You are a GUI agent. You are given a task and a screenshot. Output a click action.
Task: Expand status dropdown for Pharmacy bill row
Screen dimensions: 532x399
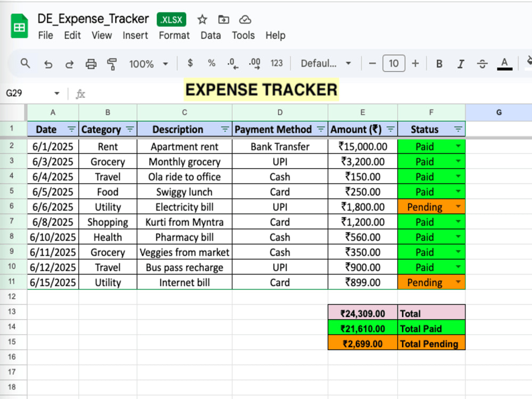458,237
